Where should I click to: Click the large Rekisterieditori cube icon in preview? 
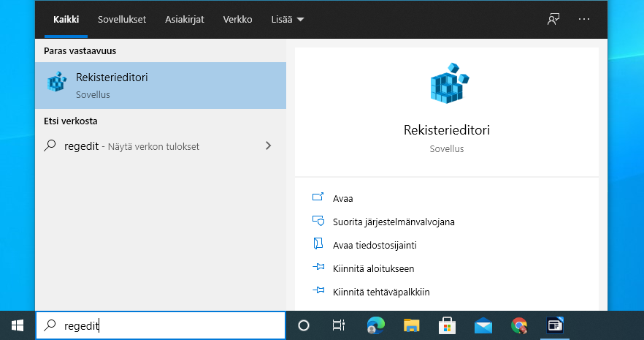pyautogui.click(x=449, y=83)
